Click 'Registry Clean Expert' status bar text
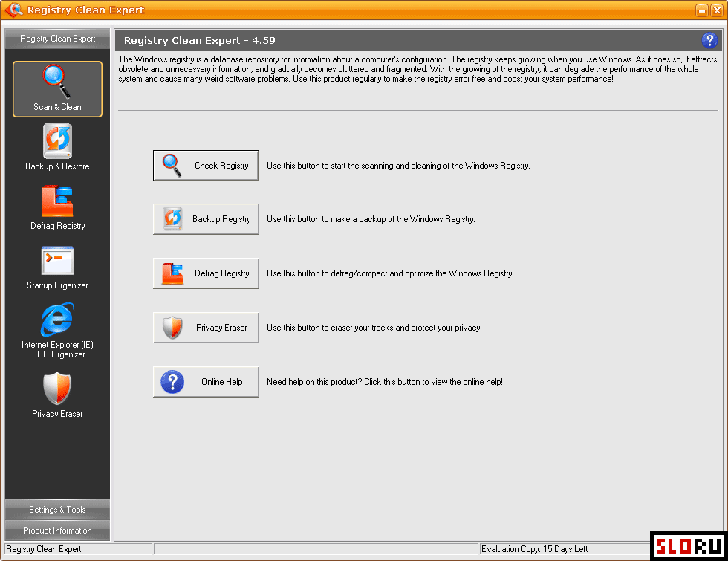Image resolution: width=728 pixels, height=561 pixels. (x=44, y=549)
